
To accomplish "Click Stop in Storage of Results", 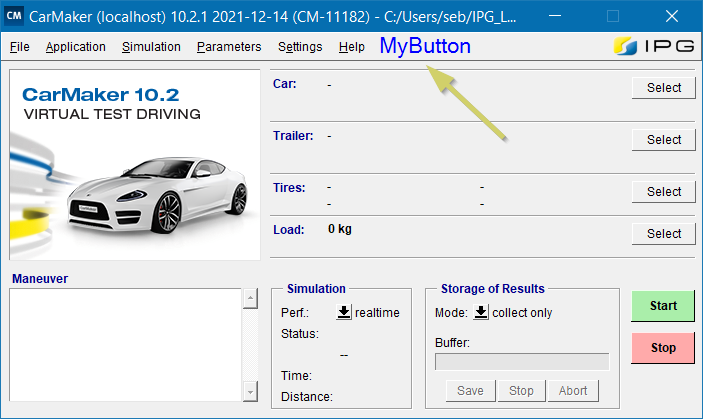I will pos(521,391).
